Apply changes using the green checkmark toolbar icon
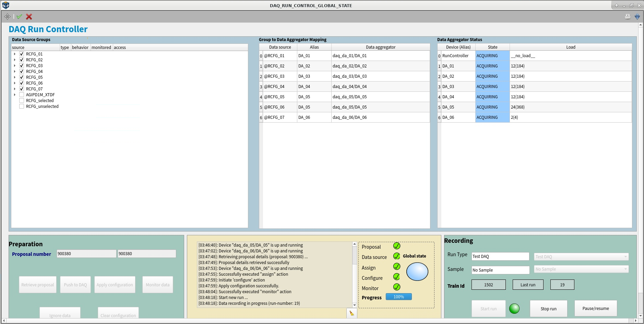 point(19,16)
